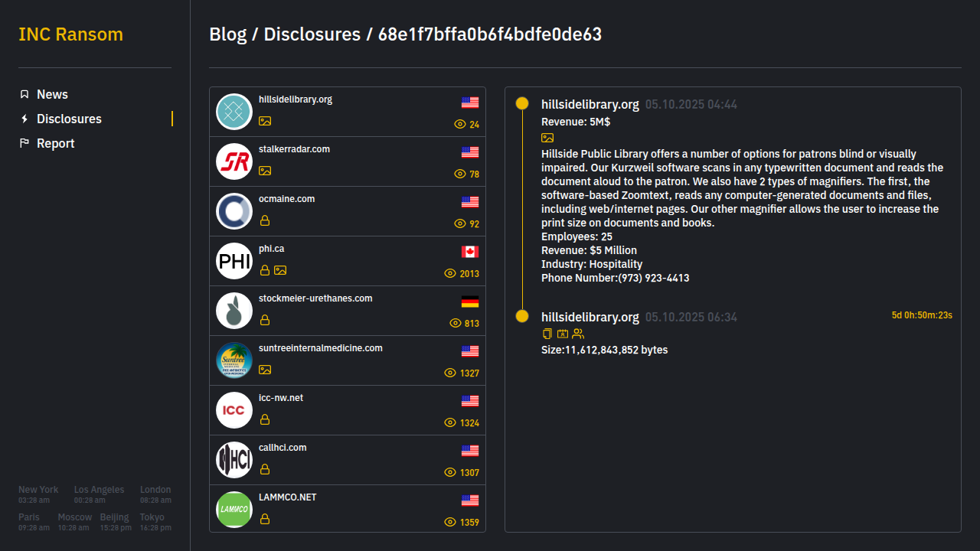Screen dimensions: 980x551
Task: Open the Report page in sidebar
Action: (55, 143)
